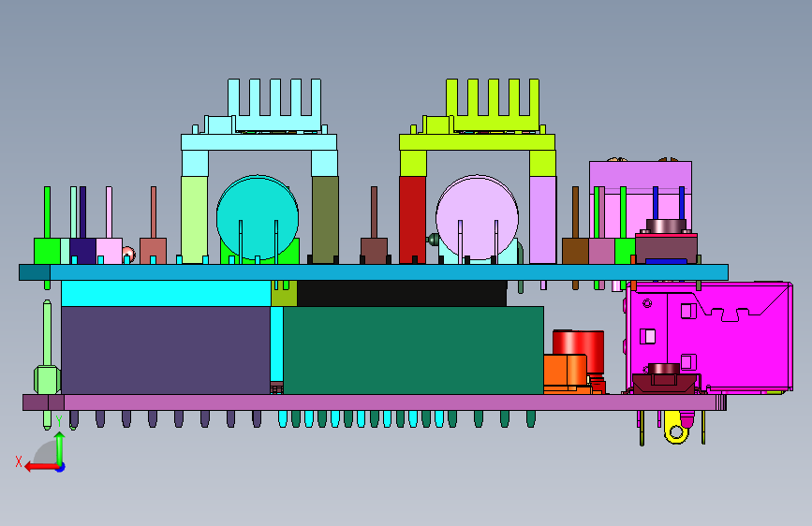Image resolution: width=812 pixels, height=526 pixels.
Task: Pick the red tall component under heatsink
Action: tap(413, 220)
